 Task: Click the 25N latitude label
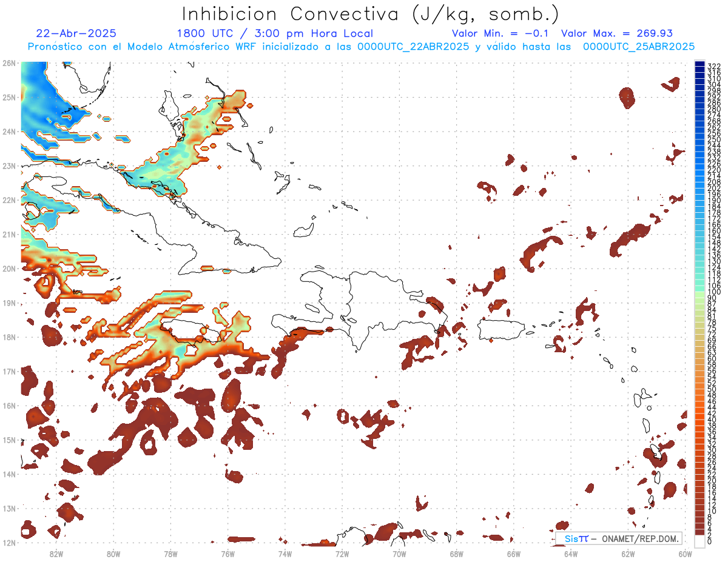click(9, 97)
